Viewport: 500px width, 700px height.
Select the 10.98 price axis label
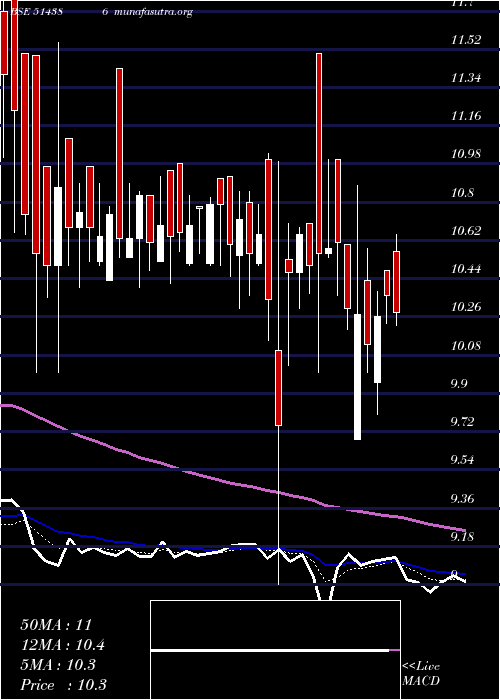click(467, 154)
